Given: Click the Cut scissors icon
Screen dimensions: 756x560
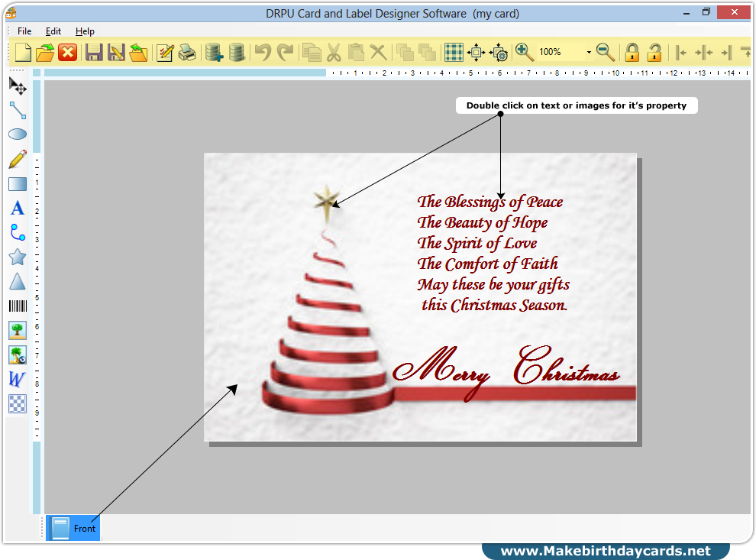Looking at the screenshot, I should (x=334, y=52).
